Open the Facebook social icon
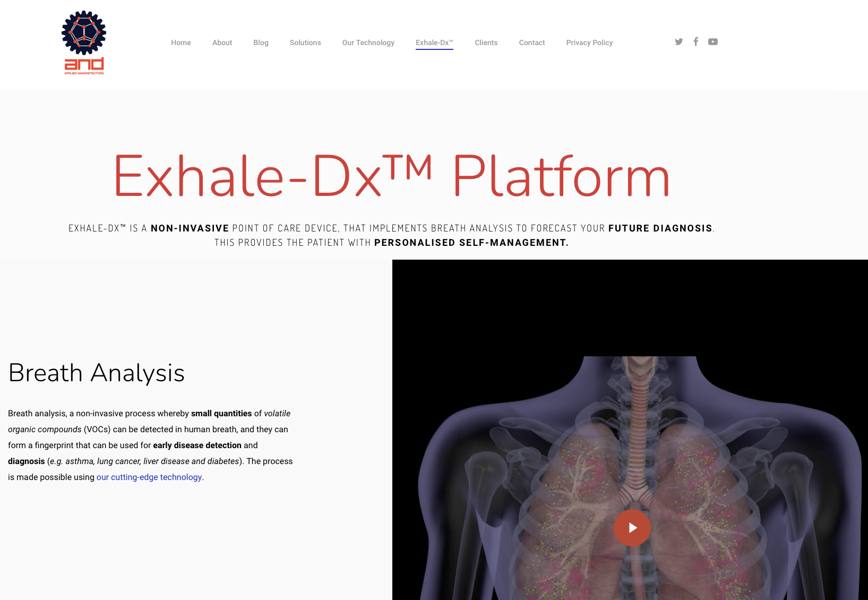Screen dimensions: 868x600 [x=695, y=41]
